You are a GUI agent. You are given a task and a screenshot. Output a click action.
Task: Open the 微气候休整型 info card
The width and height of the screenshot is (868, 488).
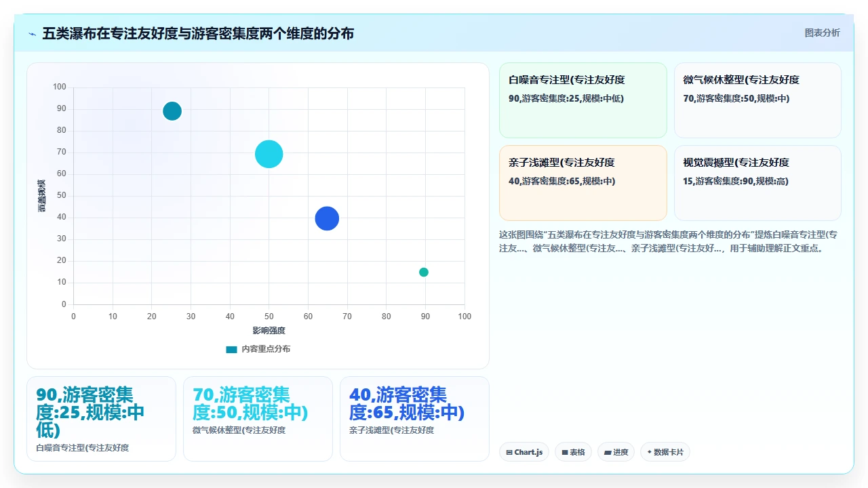click(x=757, y=100)
